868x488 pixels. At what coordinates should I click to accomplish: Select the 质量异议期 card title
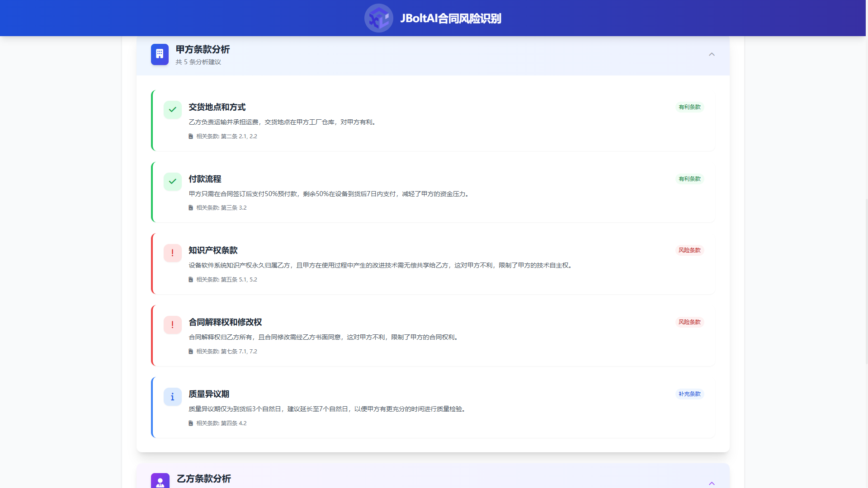coord(209,394)
